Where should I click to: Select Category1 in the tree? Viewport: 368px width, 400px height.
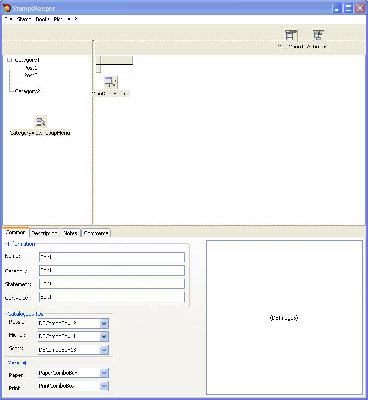tap(27, 60)
